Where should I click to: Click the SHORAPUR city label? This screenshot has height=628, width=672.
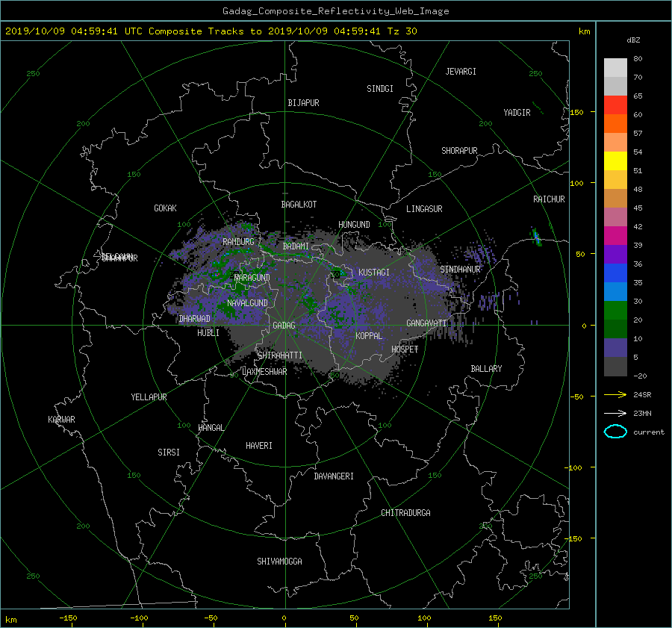[459, 151]
